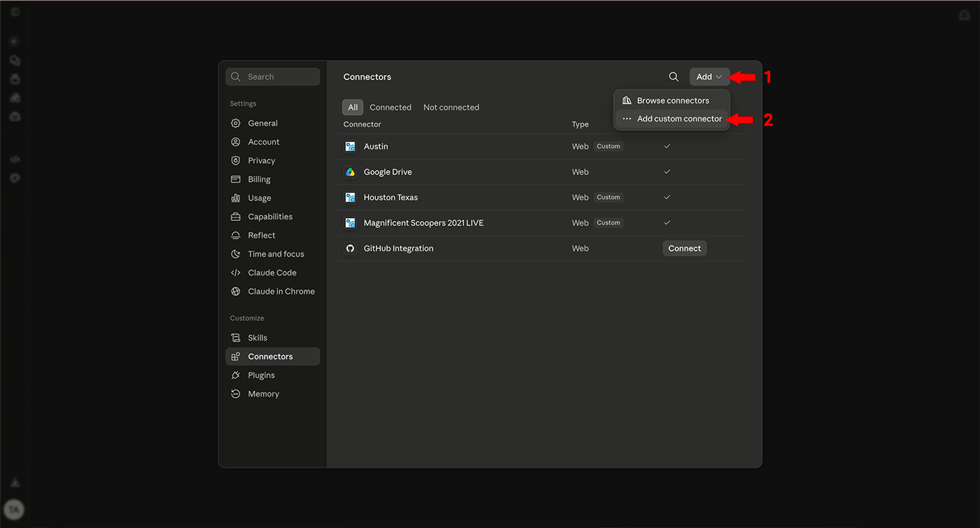
Task: Open the Austin connector row name
Action: (376, 147)
